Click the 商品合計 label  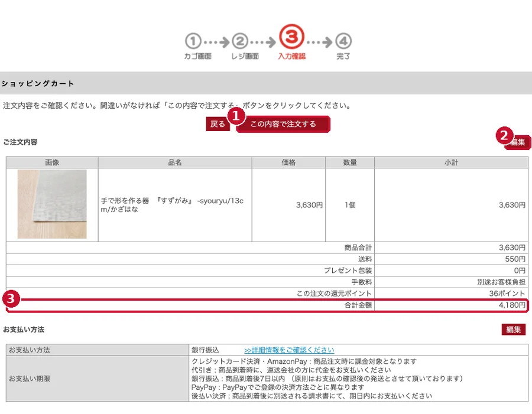(x=358, y=247)
